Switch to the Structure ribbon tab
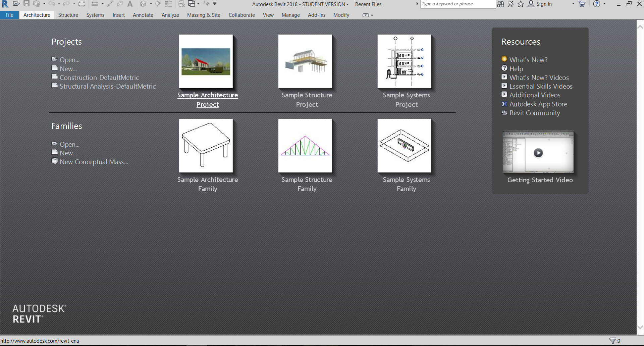Screen dimensions: 644x346 pos(68,15)
